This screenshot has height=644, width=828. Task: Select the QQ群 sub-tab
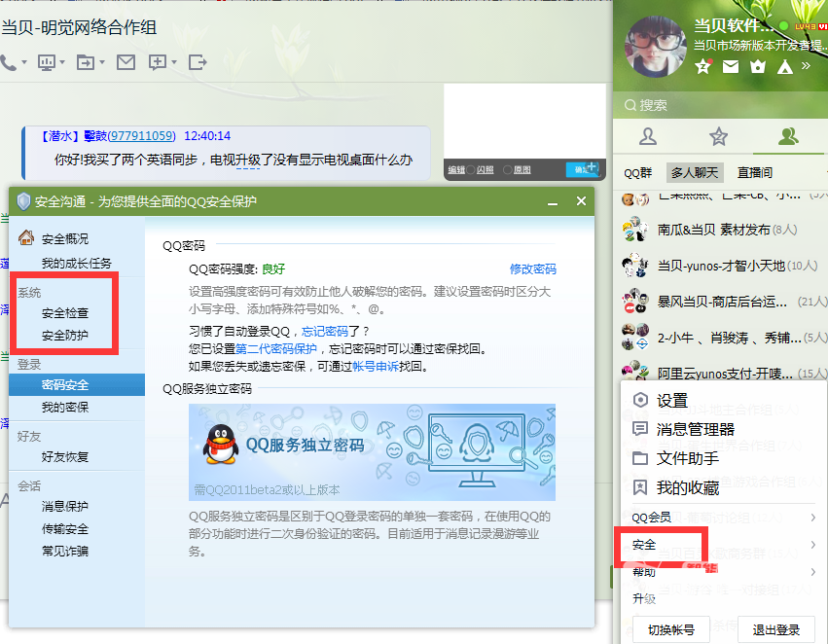637,172
